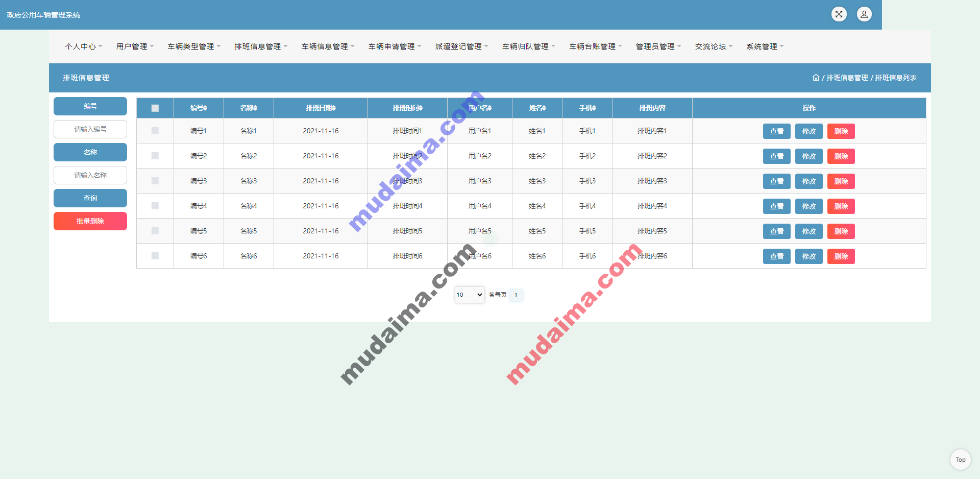
Task: Edit row 编号6 with 修改 button
Action: point(809,256)
